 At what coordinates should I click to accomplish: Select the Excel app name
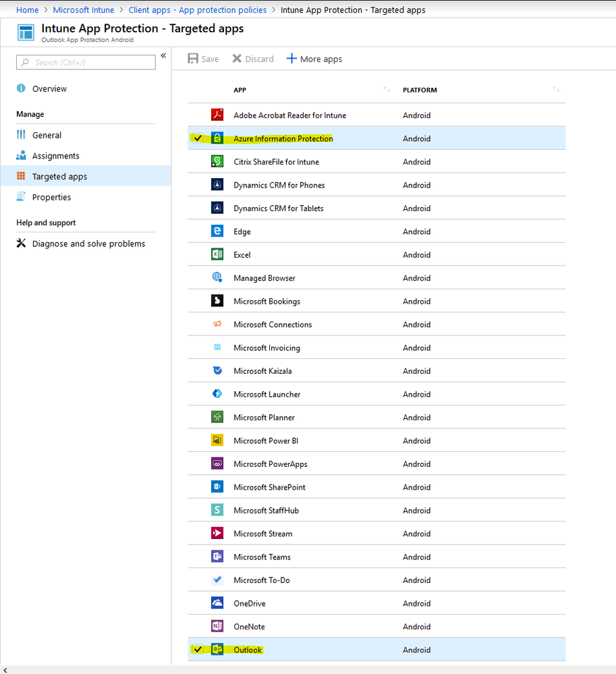pos(242,254)
